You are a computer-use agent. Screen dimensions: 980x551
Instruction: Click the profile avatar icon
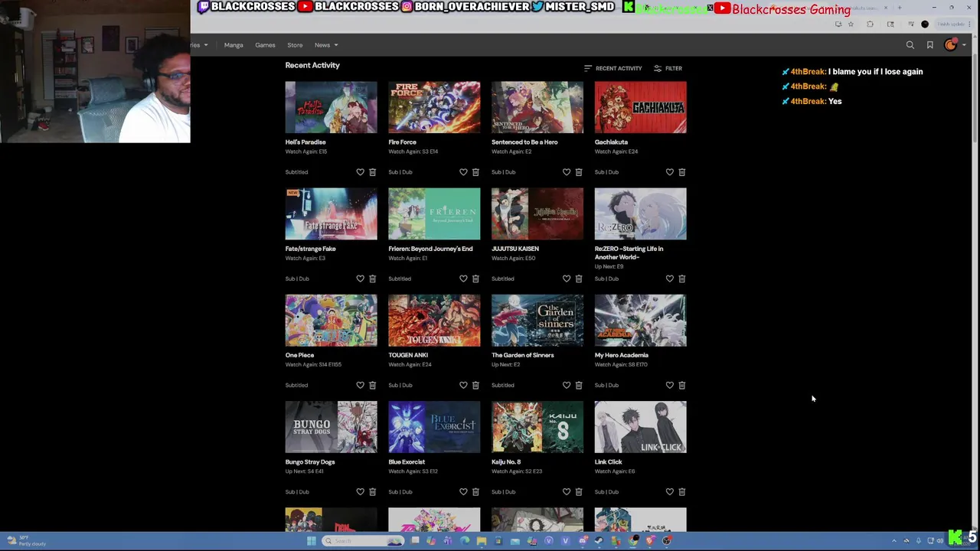click(x=951, y=44)
